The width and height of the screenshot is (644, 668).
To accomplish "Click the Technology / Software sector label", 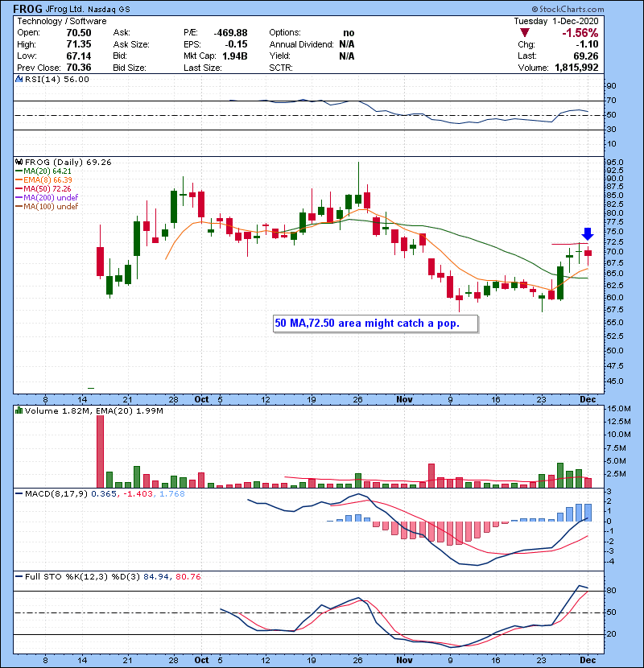I will click(62, 21).
